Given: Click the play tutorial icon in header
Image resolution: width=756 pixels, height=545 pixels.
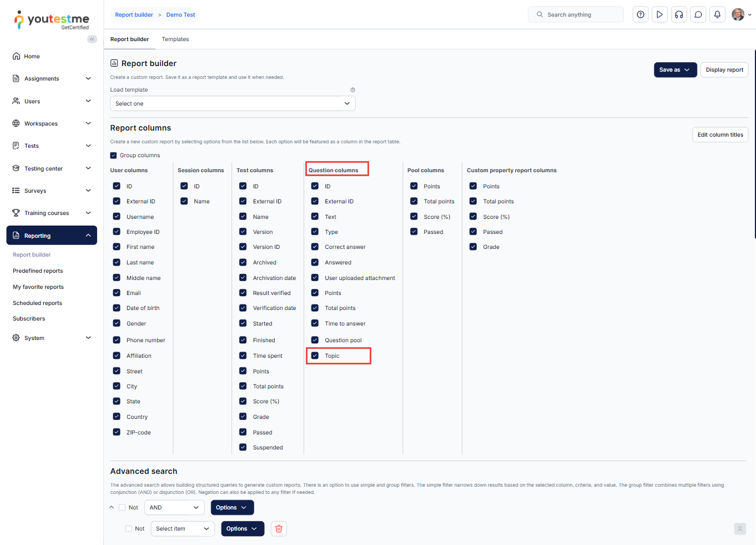Looking at the screenshot, I should click(x=659, y=14).
